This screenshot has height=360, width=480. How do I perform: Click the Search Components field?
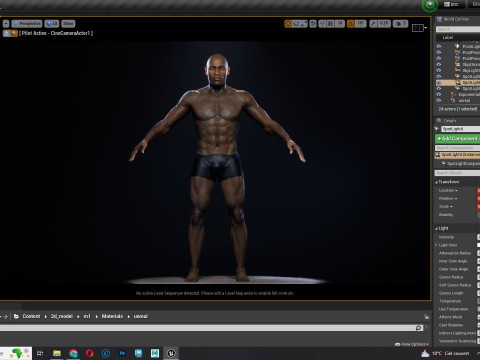[457, 148]
